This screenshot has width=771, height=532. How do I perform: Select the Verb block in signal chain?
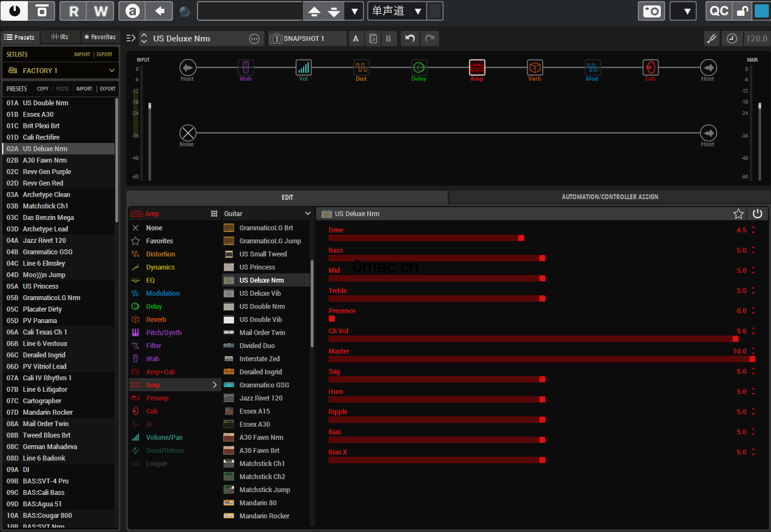535,68
